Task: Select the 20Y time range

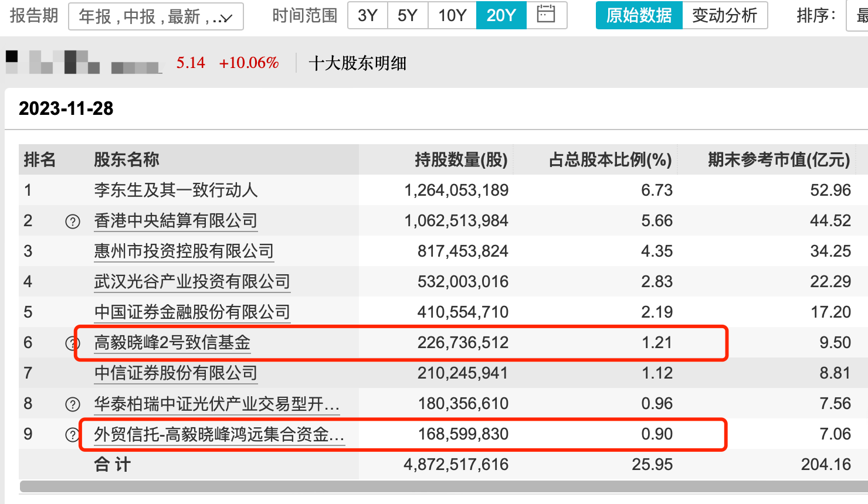Action: (x=501, y=15)
